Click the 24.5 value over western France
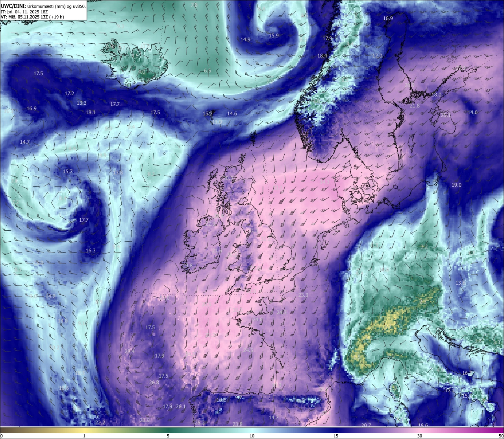The height and width of the screenshot is (439, 504). [x=248, y=350]
